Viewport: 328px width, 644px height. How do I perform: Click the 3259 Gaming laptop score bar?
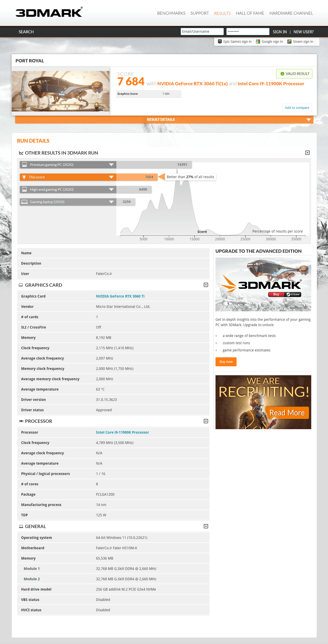coord(126,202)
